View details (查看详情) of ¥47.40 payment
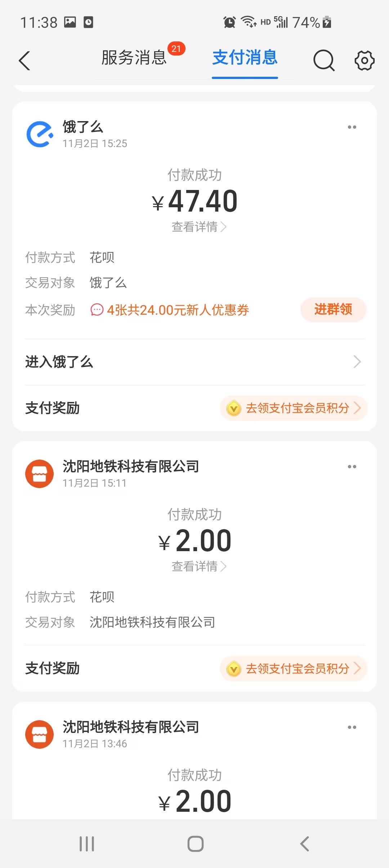Screen dimensions: 389x868 coord(199,227)
